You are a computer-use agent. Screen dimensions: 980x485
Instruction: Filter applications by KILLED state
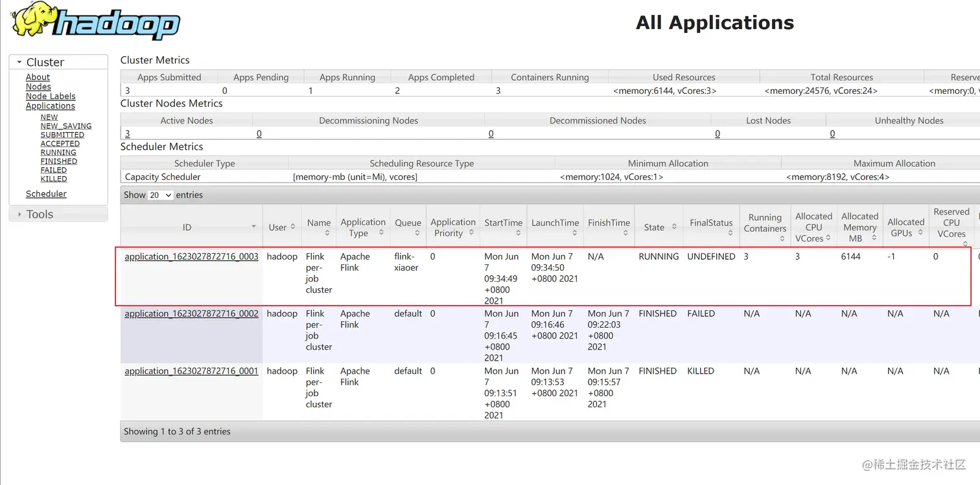point(54,179)
